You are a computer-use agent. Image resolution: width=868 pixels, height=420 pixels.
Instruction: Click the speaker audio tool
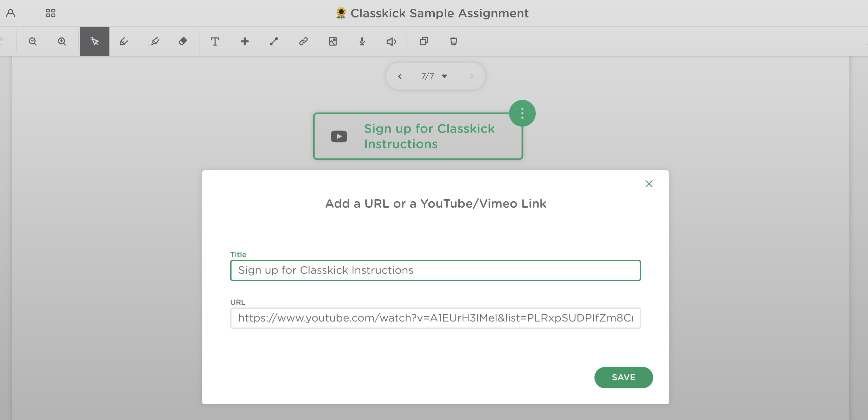pos(391,41)
